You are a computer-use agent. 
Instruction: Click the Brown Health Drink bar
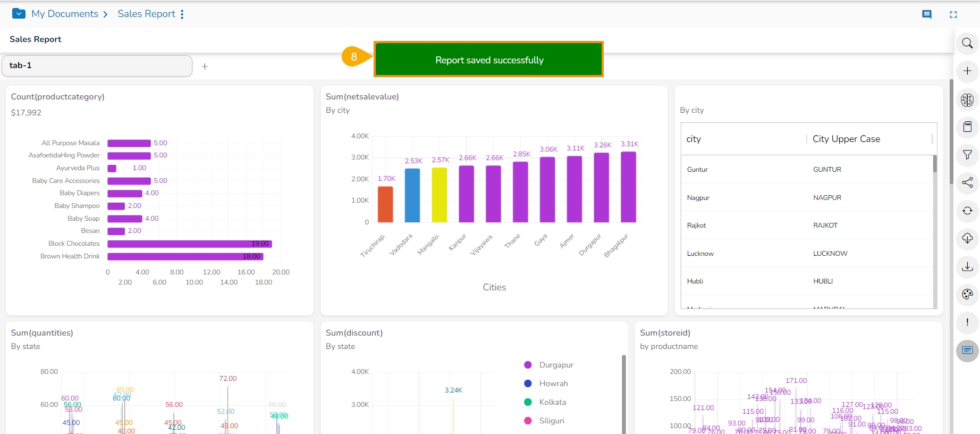(x=185, y=256)
